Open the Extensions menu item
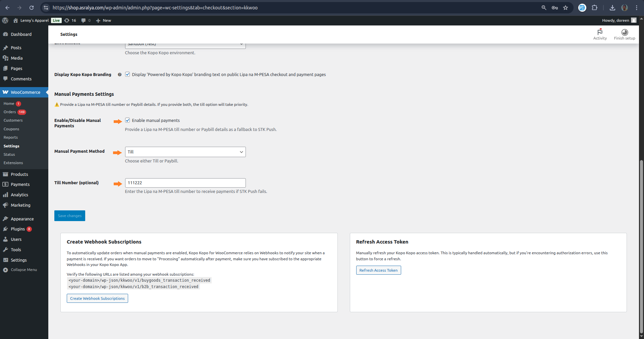644x339 pixels. point(13,163)
